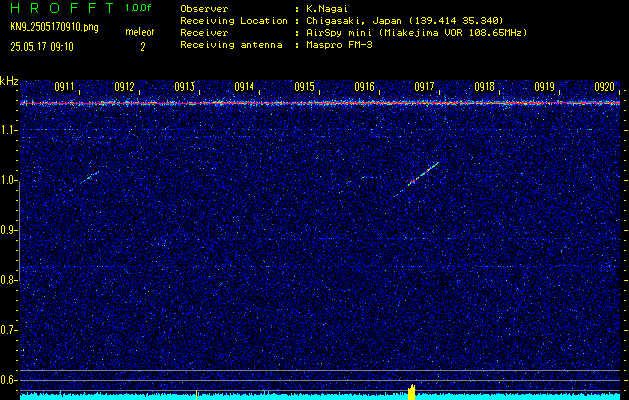Click the meteor count label
Image resolution: width=629 pixels, height=400 pixels.
[140, 32]
